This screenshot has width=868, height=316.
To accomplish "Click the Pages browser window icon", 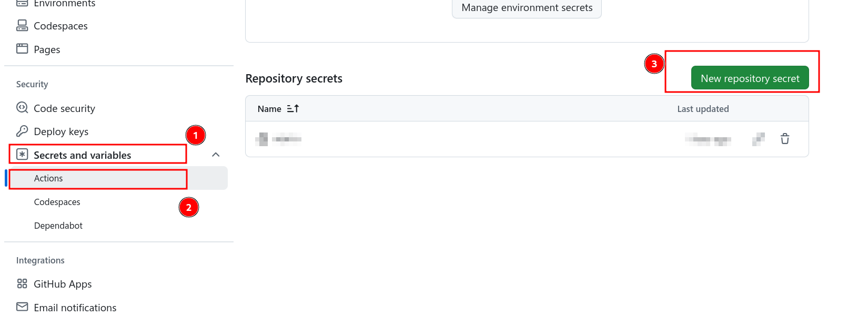I will [22, 49].
